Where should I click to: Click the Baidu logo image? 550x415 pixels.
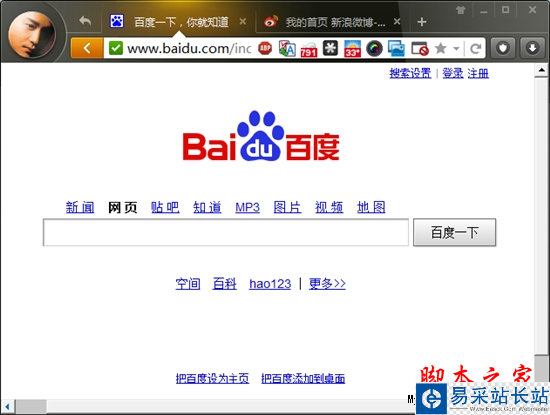[261, 136]
